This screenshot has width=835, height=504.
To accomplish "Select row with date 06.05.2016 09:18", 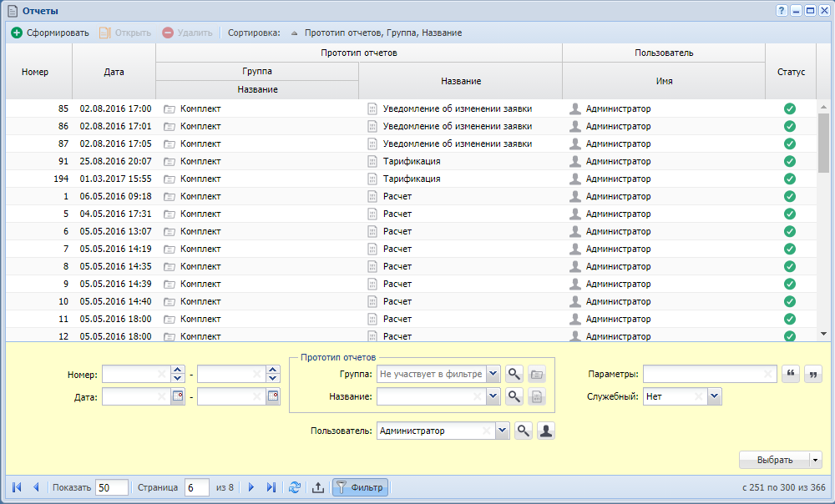I will pos(411,196).
